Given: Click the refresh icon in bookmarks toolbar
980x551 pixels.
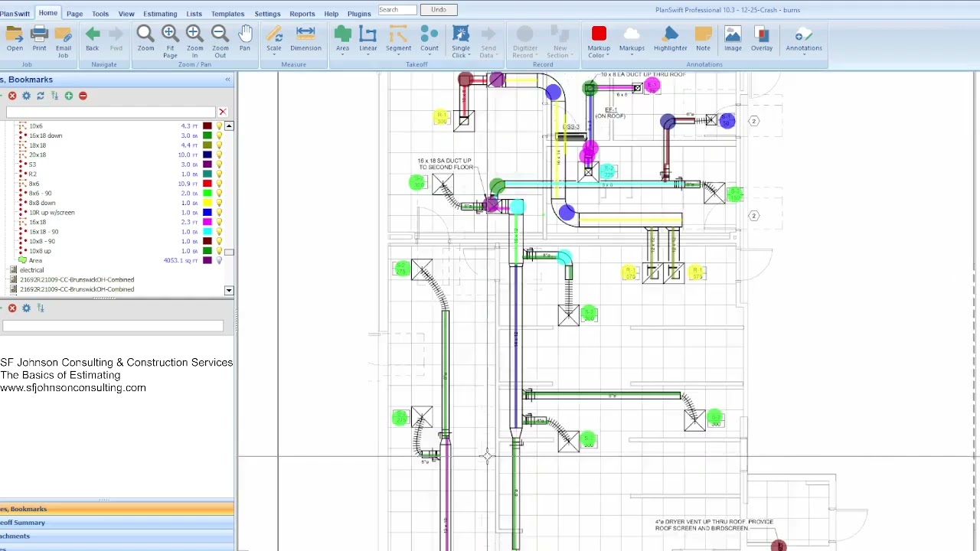Looking at the screenshot, I should [x=41, y=96].
